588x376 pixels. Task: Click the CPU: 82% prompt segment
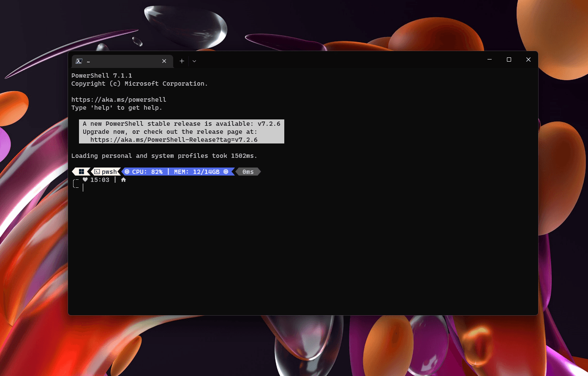(x=147, y=172)
